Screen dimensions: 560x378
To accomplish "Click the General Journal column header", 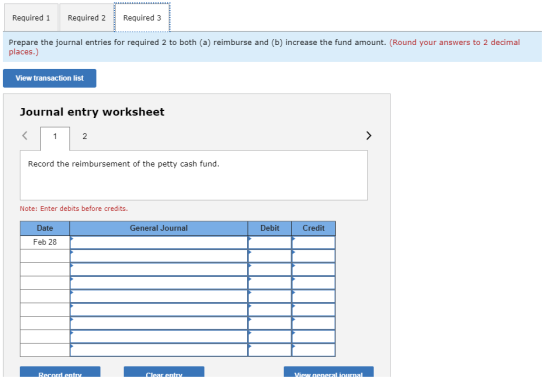I will coord(159,228).
